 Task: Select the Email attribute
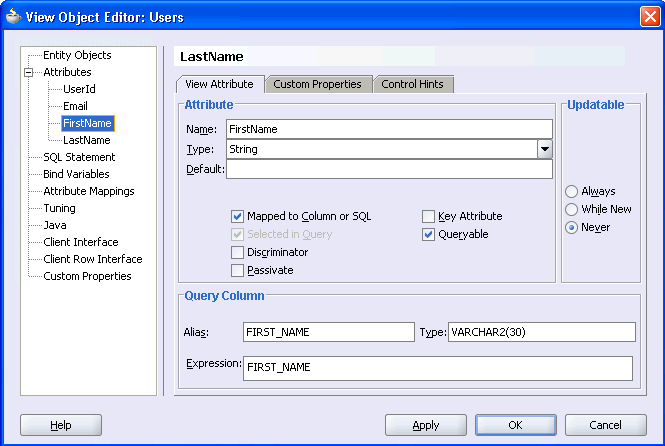tap(75, 106)
